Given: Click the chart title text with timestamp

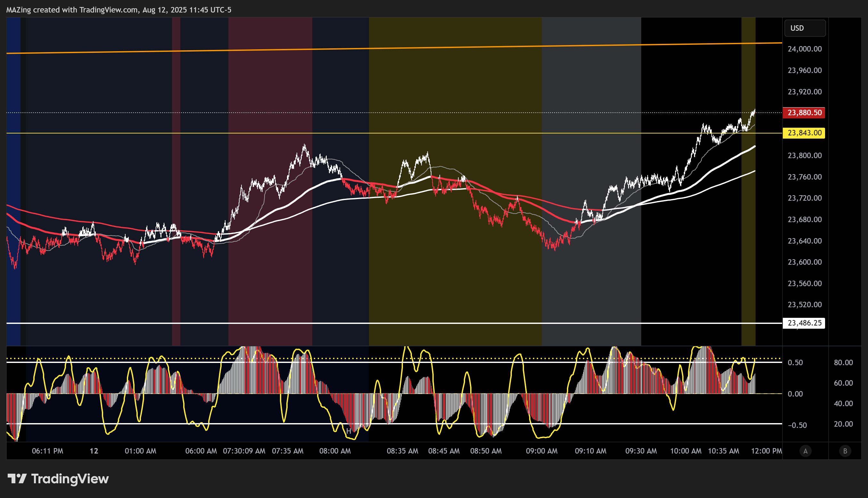Looking at the screenshot, I should [x=119, y=10].
